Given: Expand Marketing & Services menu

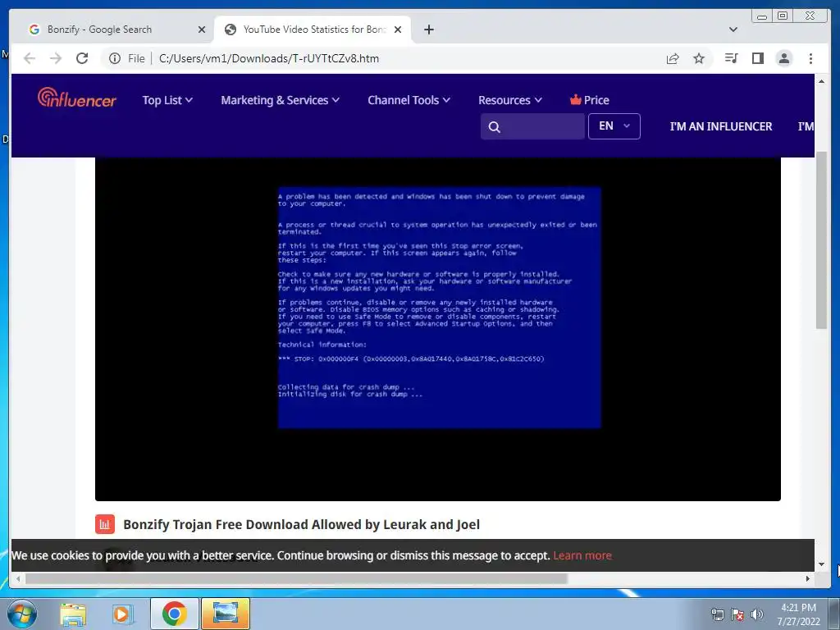Looking at the screenshot, I should tap(281, 100).
